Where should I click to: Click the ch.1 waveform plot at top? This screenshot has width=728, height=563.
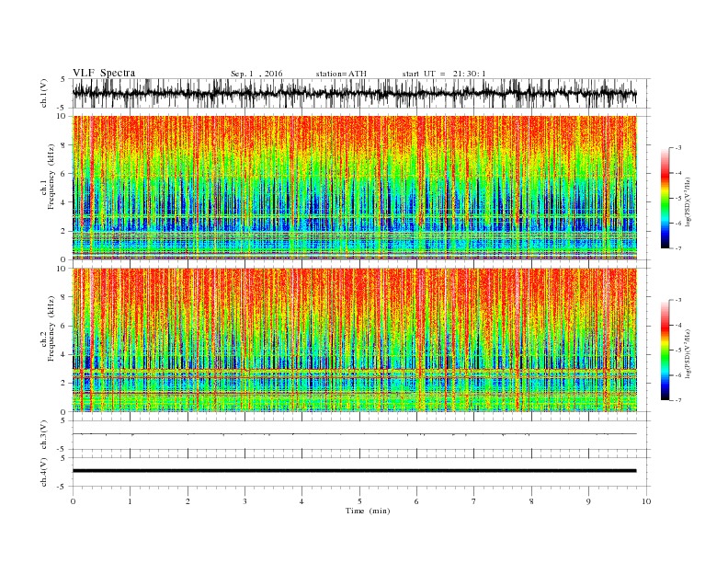361,93
